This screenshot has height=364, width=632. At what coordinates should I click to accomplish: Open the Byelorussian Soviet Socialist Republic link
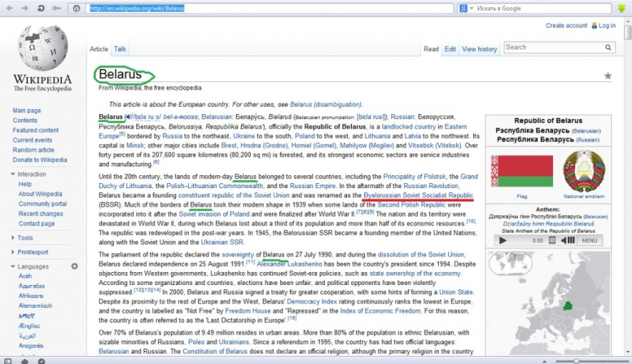coord(418,195)
